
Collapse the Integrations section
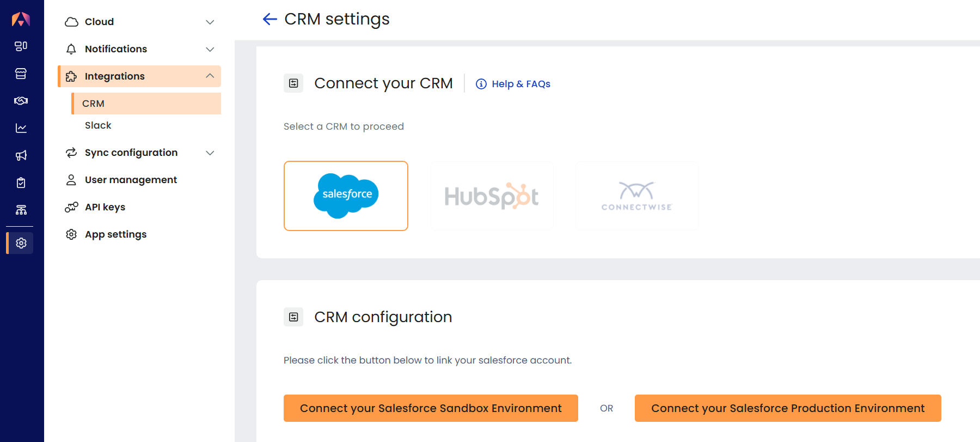(139, 76)
